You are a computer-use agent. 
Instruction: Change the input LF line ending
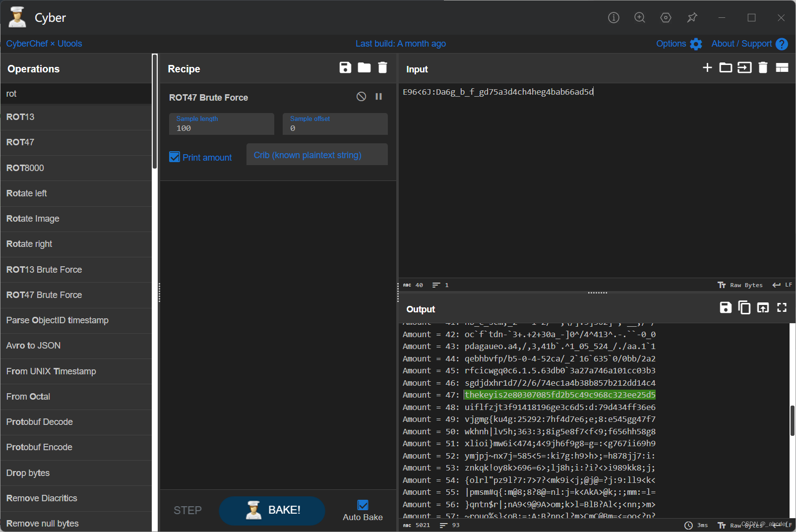(x=783, y=285)
